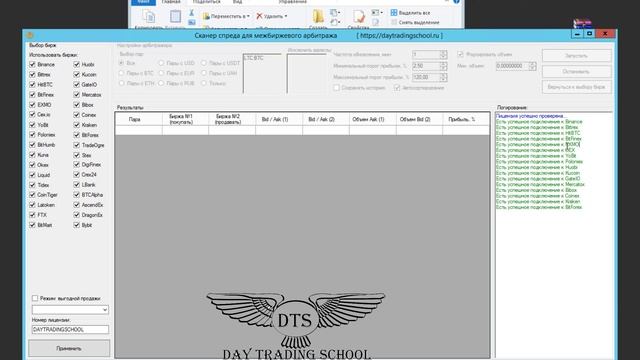Click the blue help icon in Explorer
The image size is (640, 360).
click(x=456, y=2)
